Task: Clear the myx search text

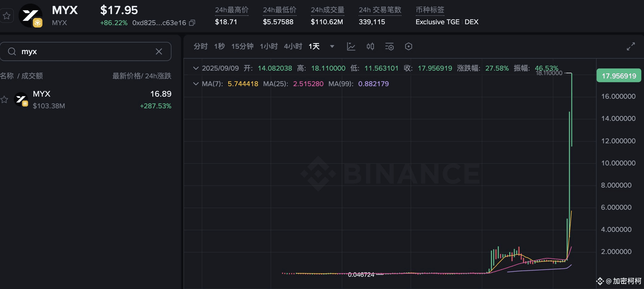Action: (x=159, y=51)
